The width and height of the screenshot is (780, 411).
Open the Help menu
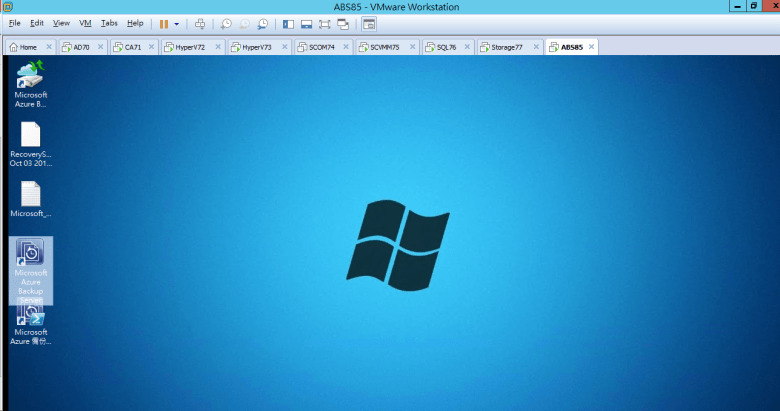(x=135, y=23)
